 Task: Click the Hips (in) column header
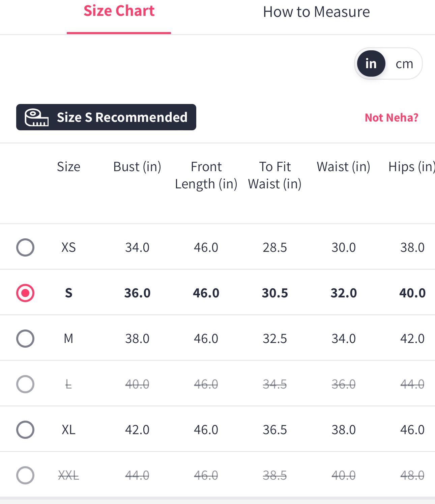tap(411, 167)
